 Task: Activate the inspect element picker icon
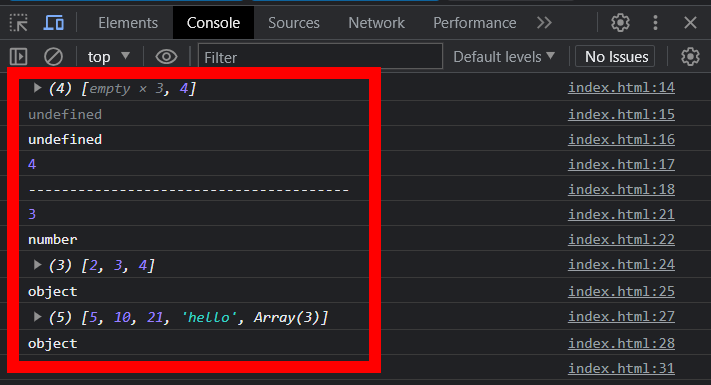(x=19, y=23)
